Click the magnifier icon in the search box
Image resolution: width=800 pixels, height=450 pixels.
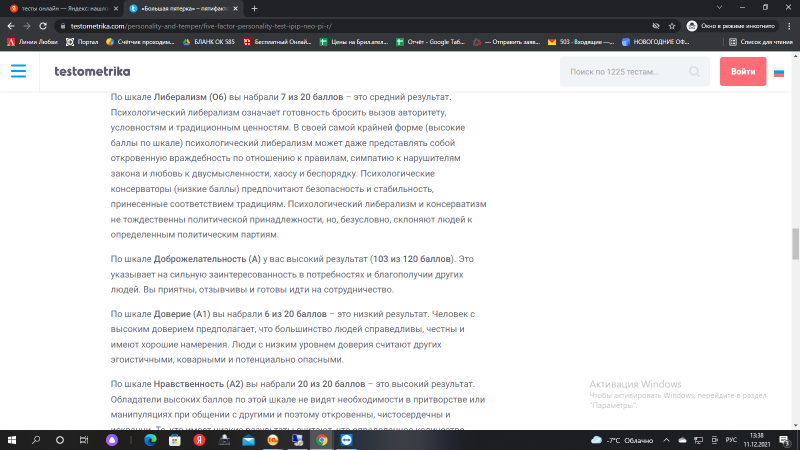coord(695,72)
